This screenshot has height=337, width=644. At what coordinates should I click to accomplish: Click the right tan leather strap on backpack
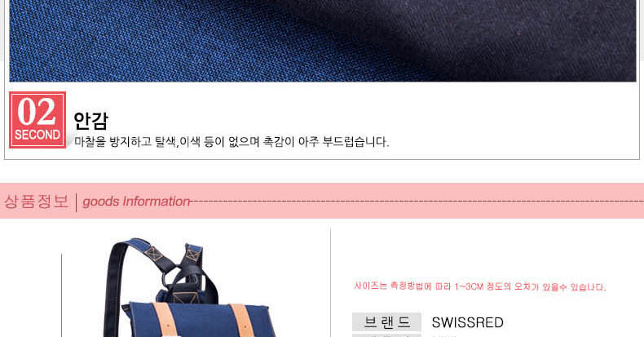click(x=243, y=321)
